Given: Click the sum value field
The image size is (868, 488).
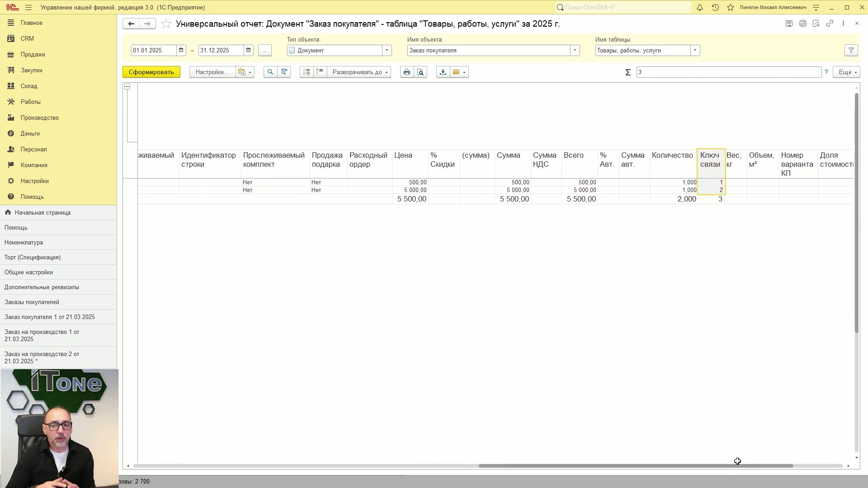Looking at the screenshot, I should coord(729,72).
